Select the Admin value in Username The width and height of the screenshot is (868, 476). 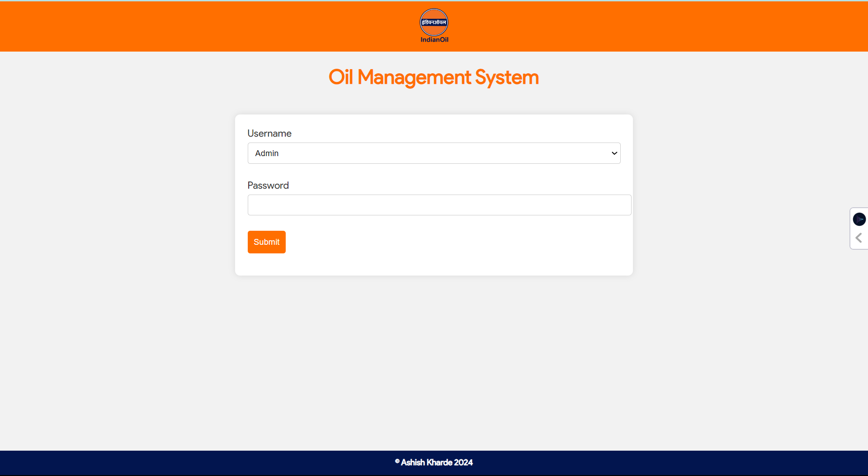267,153
